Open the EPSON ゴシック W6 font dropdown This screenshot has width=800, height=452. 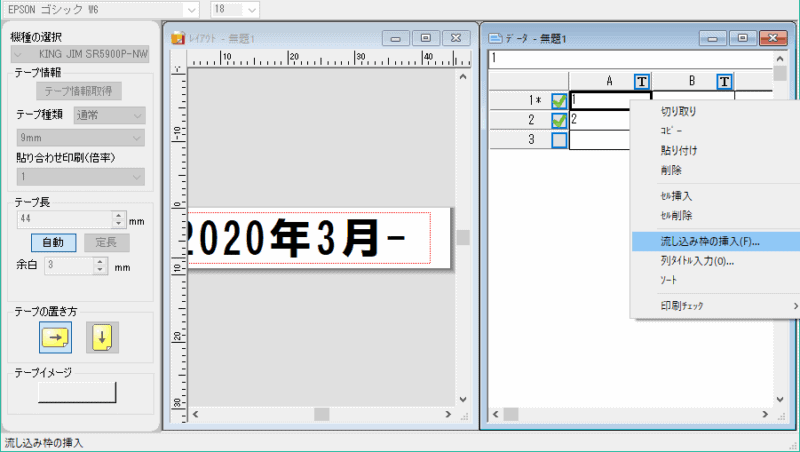pos(192,8)
